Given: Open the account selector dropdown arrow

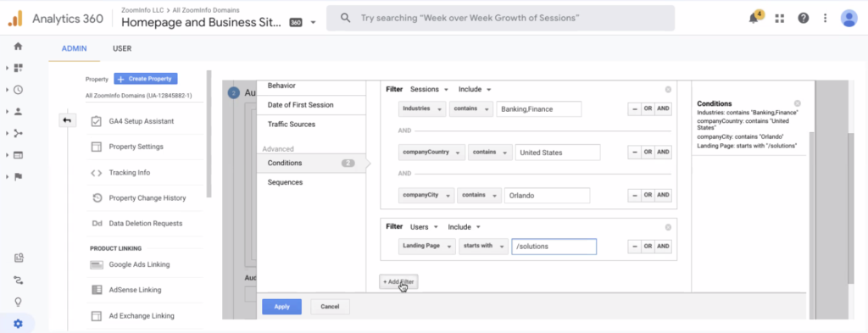Looking at the screenshot, I should (314, 23).
